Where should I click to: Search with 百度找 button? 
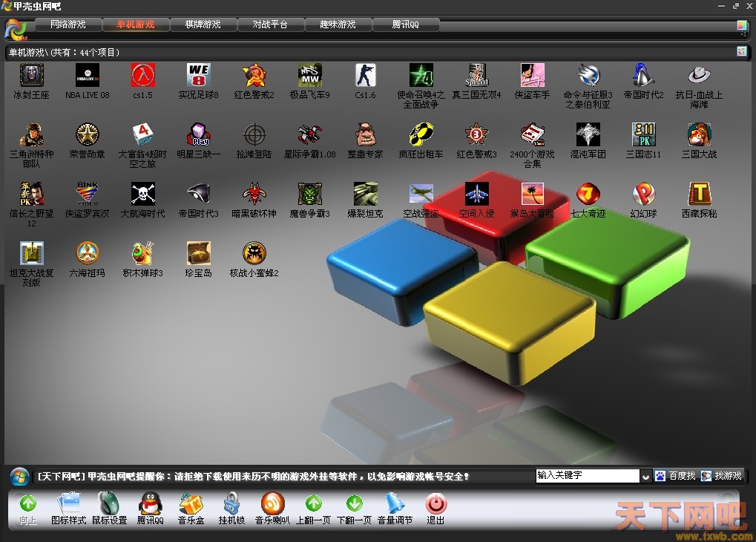point(675,477)
